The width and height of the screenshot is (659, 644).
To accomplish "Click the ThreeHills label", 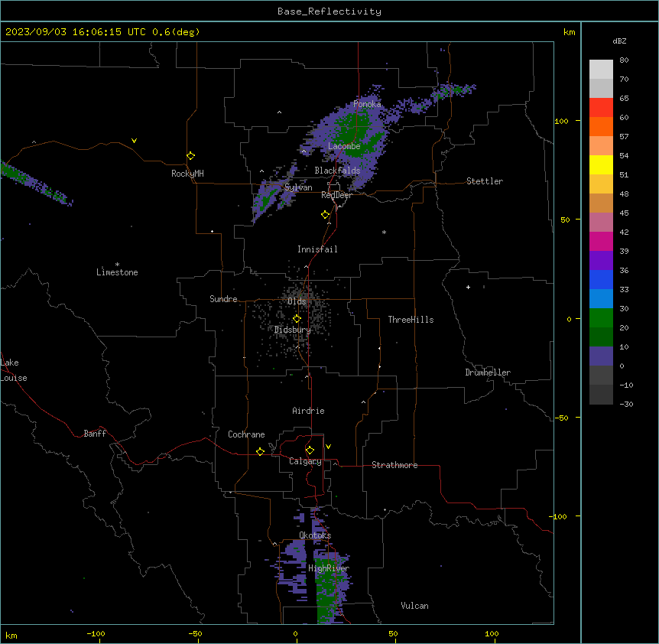I will 411,320.
